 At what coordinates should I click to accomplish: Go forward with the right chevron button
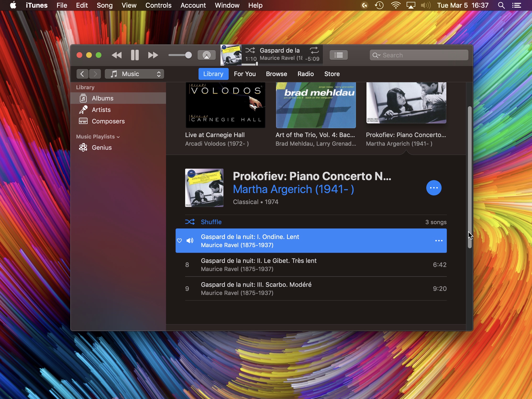click(x=95, y=74)
